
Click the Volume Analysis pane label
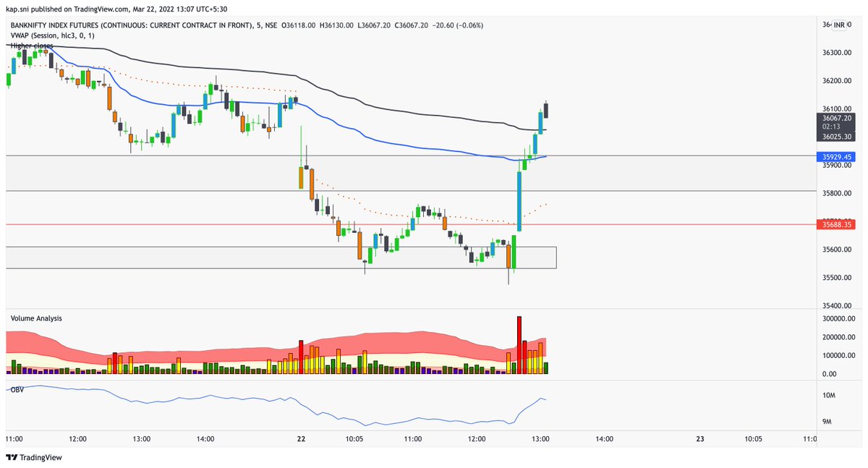(36, 318)
